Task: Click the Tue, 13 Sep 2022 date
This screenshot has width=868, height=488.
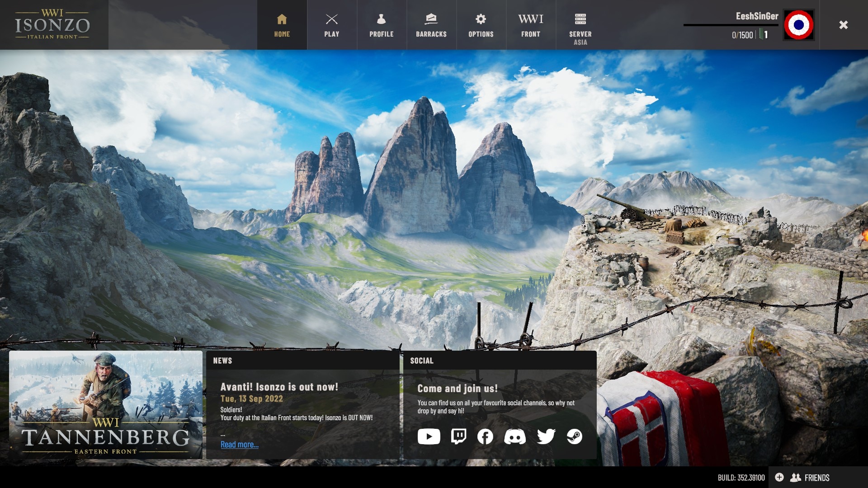Action: click(x=251, y=399)
